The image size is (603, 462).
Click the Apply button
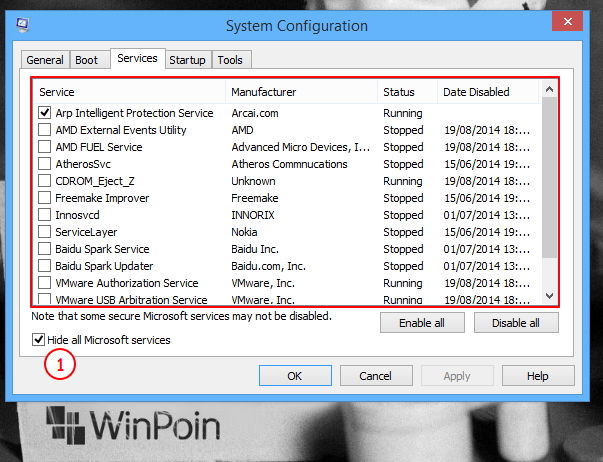(x=457, y=375)
